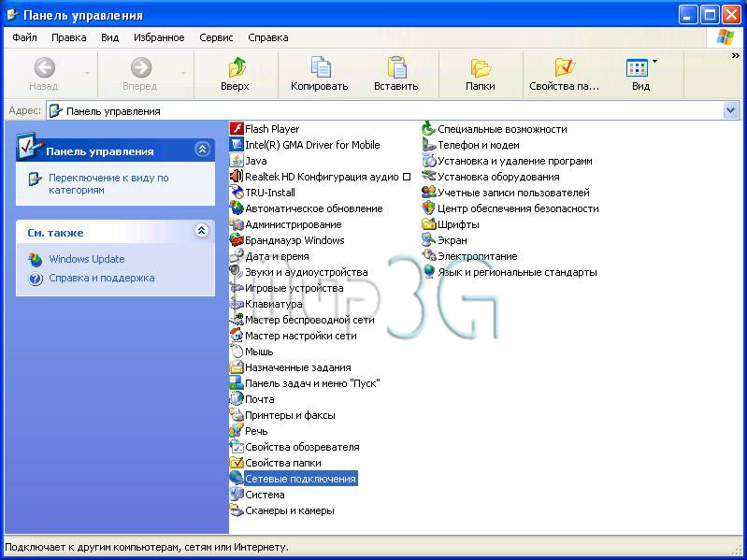Open the Правка menu
Viewport: 747px width, 560px height.
(69, 37)
